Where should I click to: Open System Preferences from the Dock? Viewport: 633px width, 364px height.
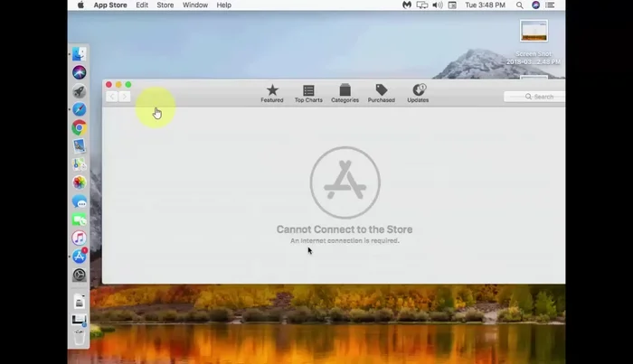point(80,275)
